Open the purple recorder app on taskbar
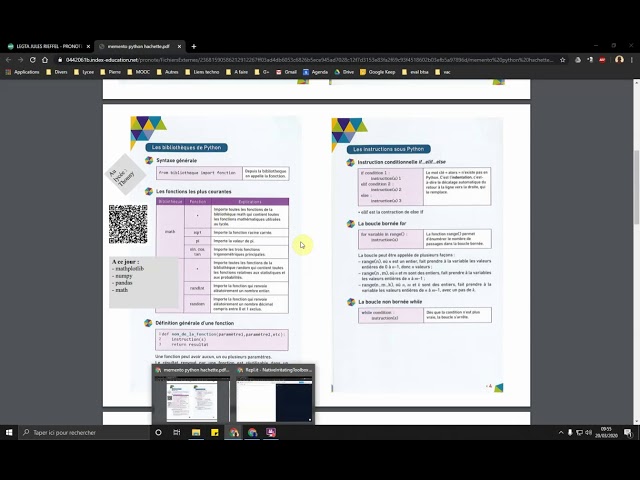The width and height of the screenshot is (640, 480). pyautogui.click(x=271, y=432)
